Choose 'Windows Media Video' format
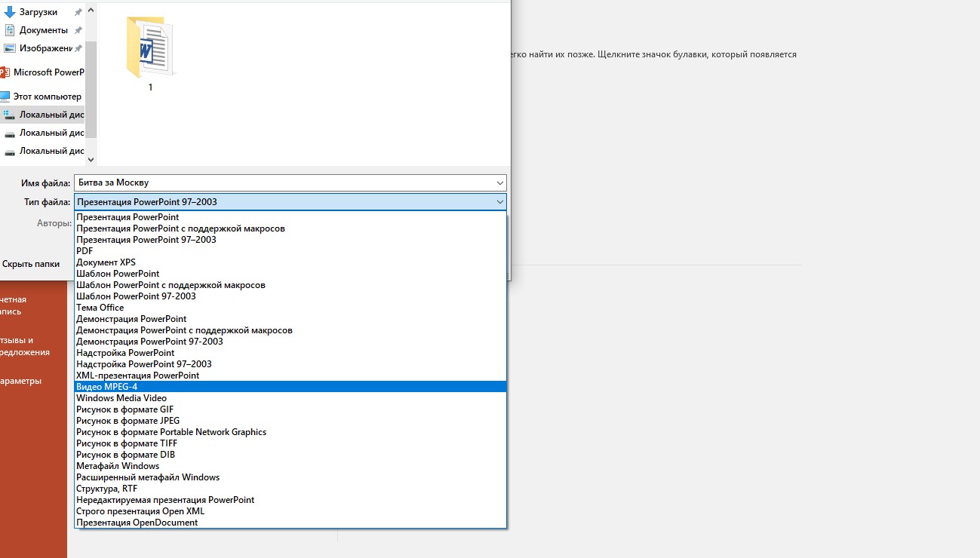The height and width of the screenshot is (558, 980). (x=290, y=398)
